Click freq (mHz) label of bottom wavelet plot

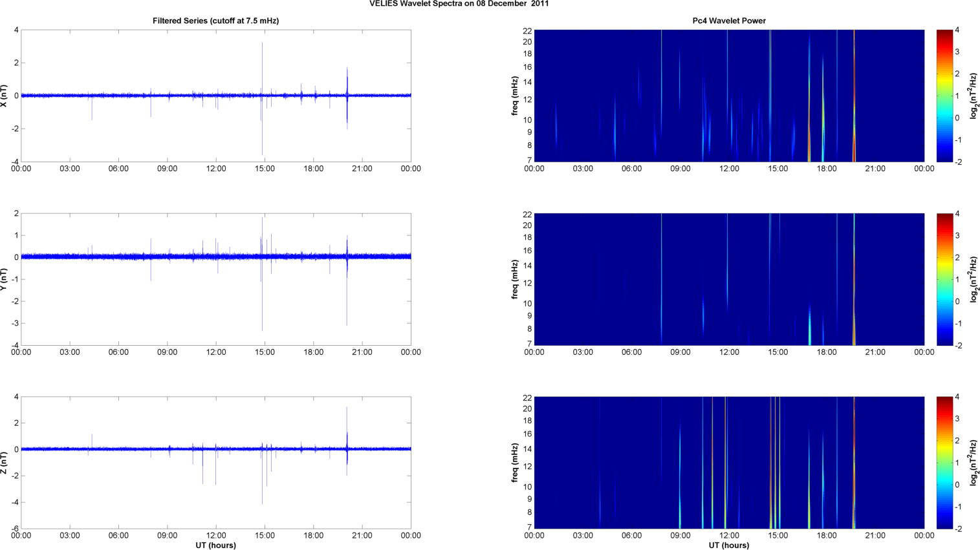(x=515, y=463)
